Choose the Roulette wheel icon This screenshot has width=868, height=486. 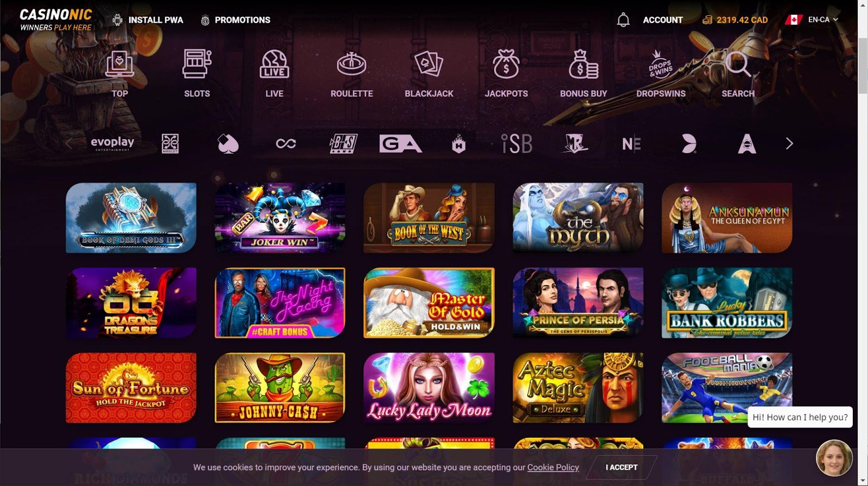point(352,64)
